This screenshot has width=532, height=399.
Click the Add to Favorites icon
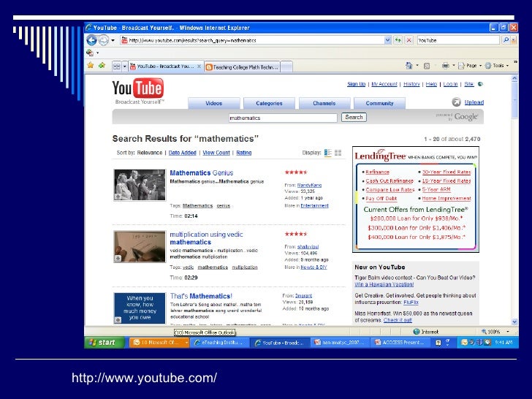coord(102,65)
